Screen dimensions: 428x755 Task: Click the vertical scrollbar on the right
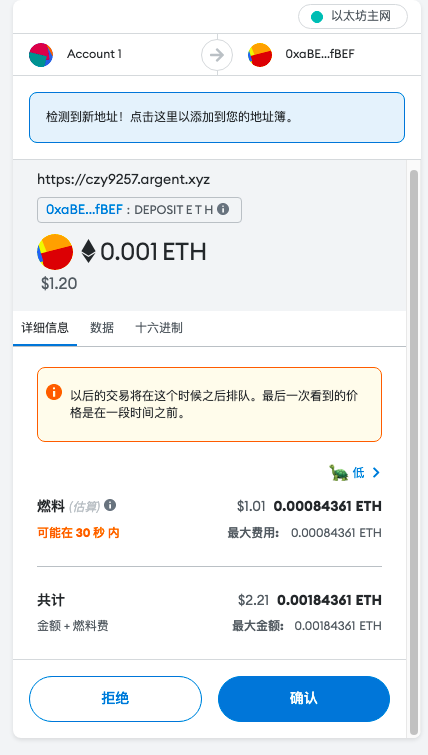click(414, 453)
